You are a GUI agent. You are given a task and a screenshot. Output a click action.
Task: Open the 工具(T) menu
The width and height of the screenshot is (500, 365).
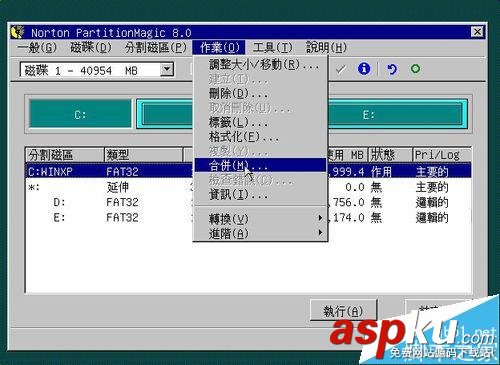point(272,48)
